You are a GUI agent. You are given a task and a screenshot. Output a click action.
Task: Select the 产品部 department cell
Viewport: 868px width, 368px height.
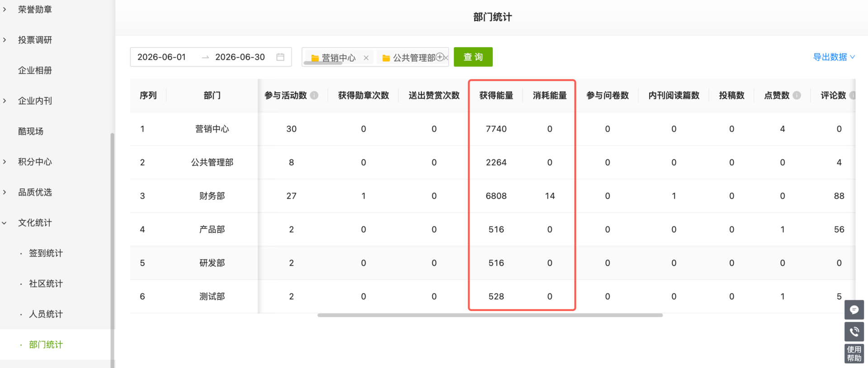point(212,229)
